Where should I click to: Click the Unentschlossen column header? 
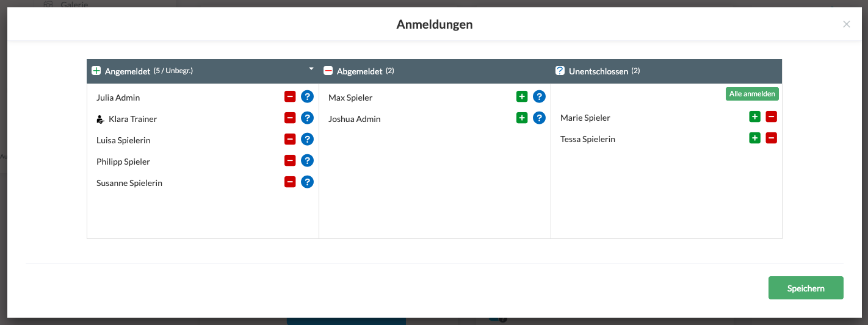[598, 71]
